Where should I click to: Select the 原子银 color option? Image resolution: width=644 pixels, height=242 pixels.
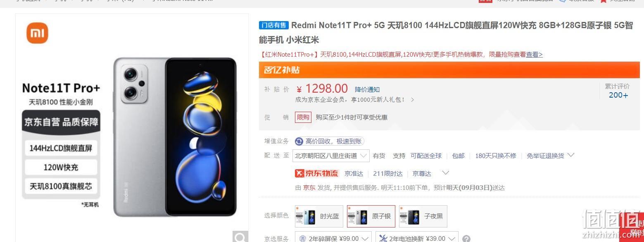point(371,216)
